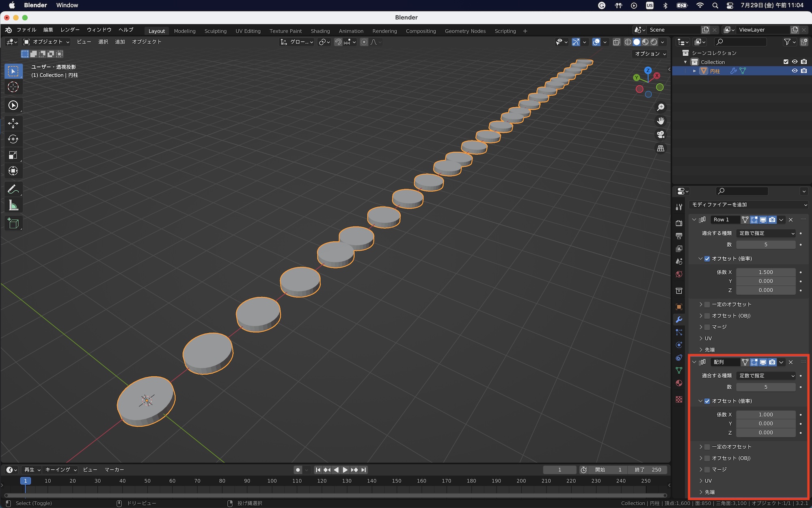
Task: Select the Annotate pencil tool
Action: tap(13, 189)
